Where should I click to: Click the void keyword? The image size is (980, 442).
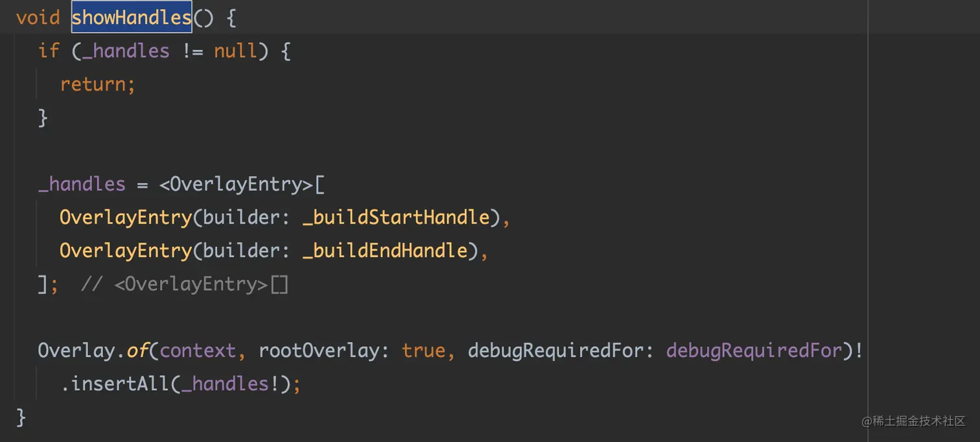click(x=38, y=17)
